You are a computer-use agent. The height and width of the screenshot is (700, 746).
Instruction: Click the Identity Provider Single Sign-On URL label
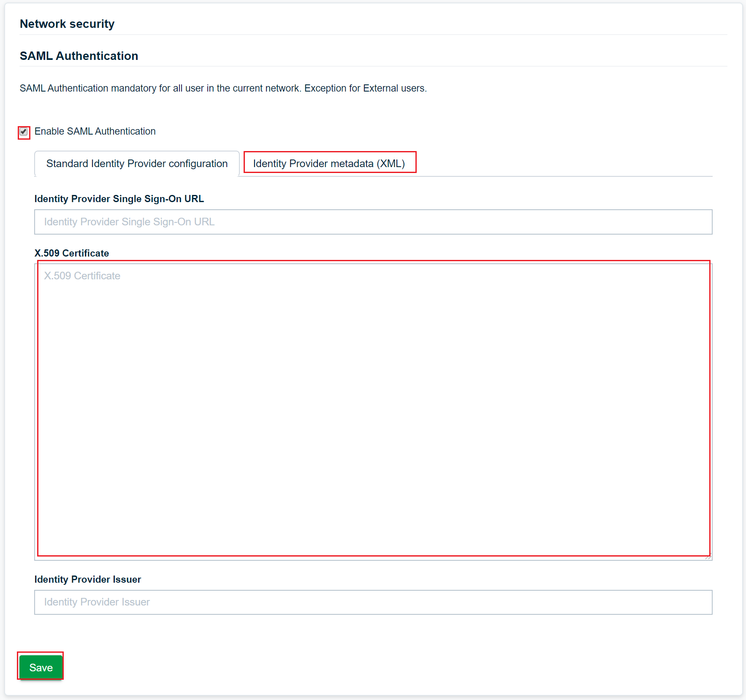pos(119,199)
